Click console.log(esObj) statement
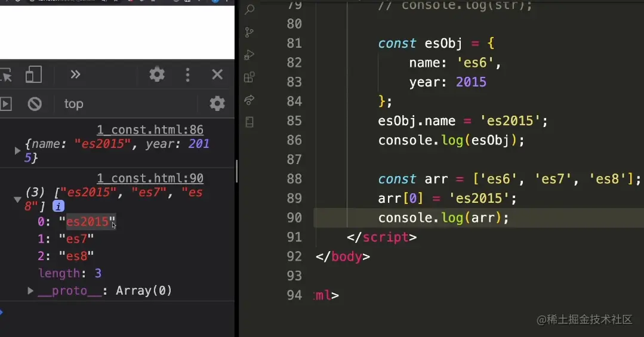644x337 pixels. (x=451, y=140)
